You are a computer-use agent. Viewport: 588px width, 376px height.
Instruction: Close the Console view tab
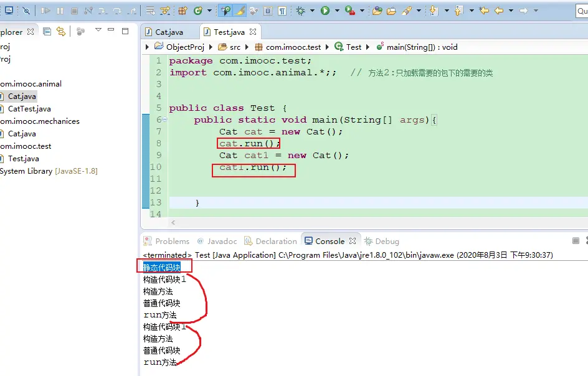pos(353,241)
